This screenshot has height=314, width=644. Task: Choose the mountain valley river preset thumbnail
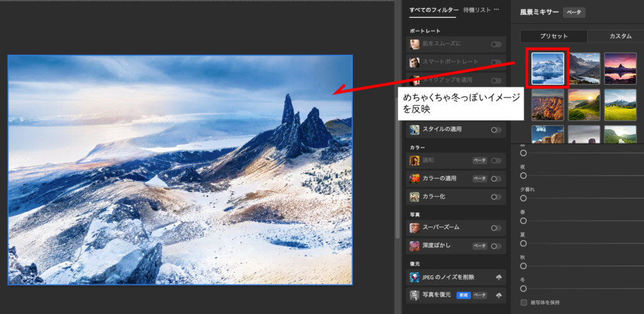[x=584, y=68]
